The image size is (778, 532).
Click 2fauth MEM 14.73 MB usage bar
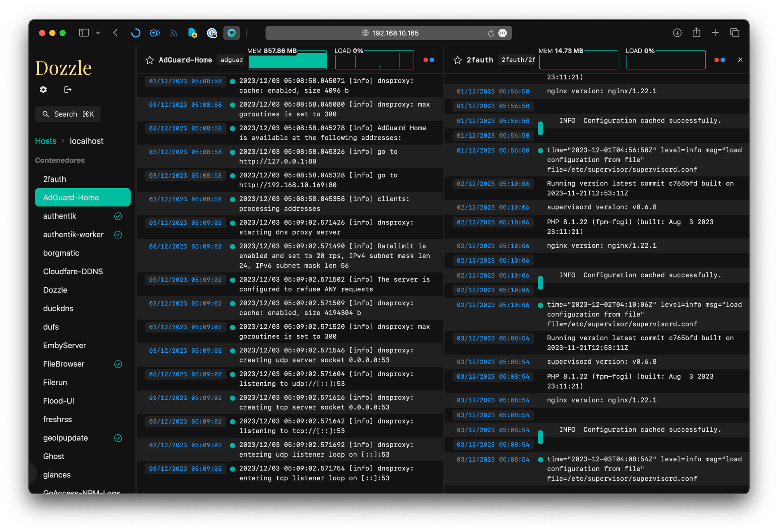(578, 60)
